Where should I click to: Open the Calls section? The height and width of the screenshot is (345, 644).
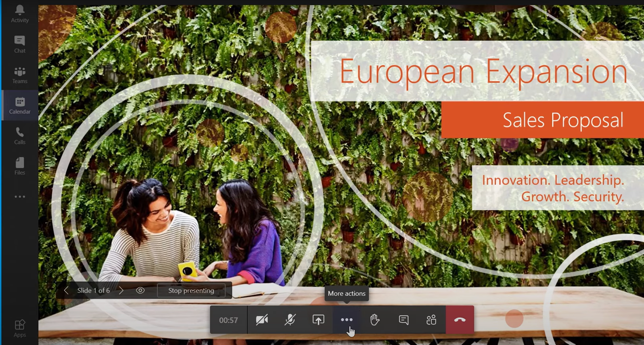pyautogui.click(x=19, y=136)
